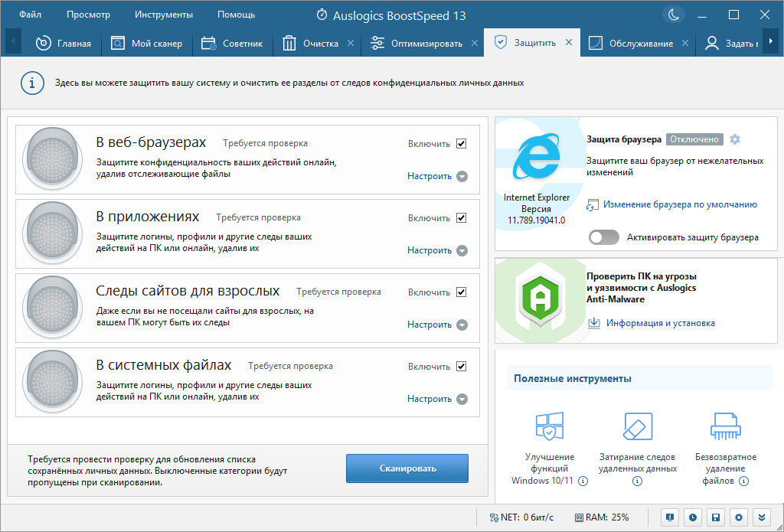Open Улучшение функций Windows 10/11 tool
The image size is (784, 532).
pos(550,449)
